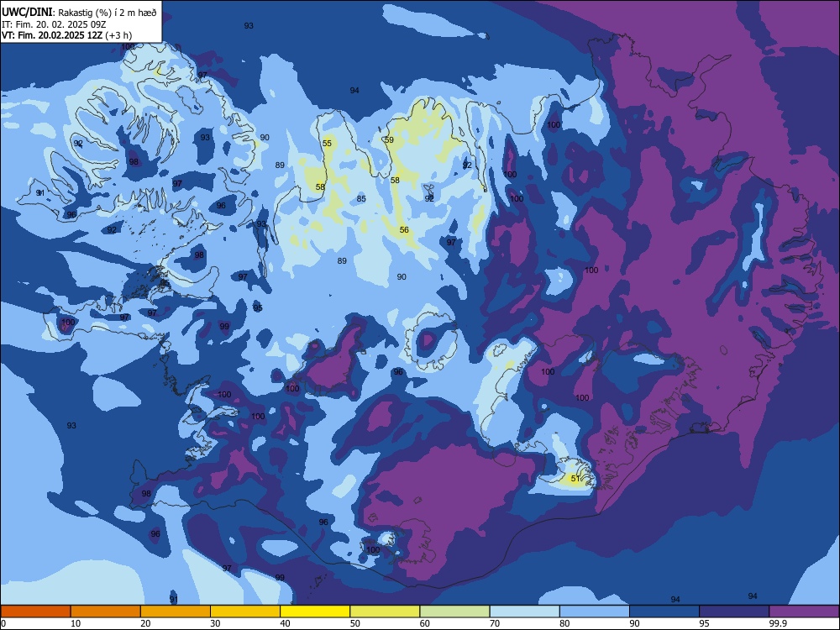
Task: Click the legend tick label '50'
Action: [x=355, y=623]
